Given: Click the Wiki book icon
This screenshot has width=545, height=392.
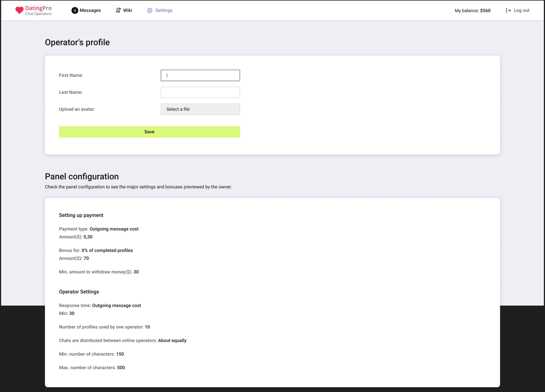Looking at the screenshot, I should [118, 10].
